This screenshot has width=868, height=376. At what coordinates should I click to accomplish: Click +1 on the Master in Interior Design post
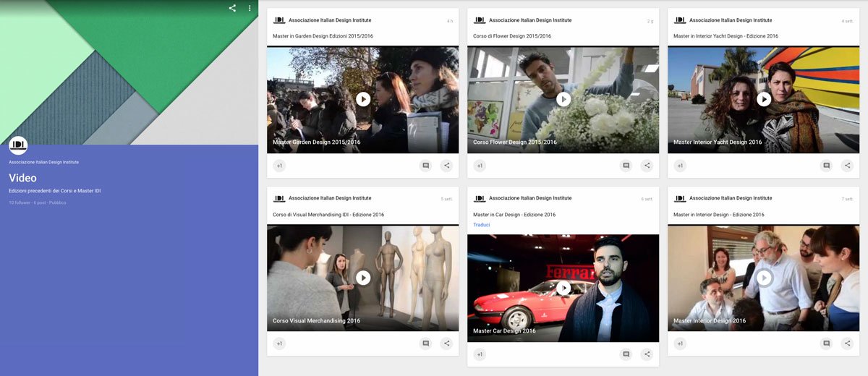pyautogui.click(x=680, y=343)
